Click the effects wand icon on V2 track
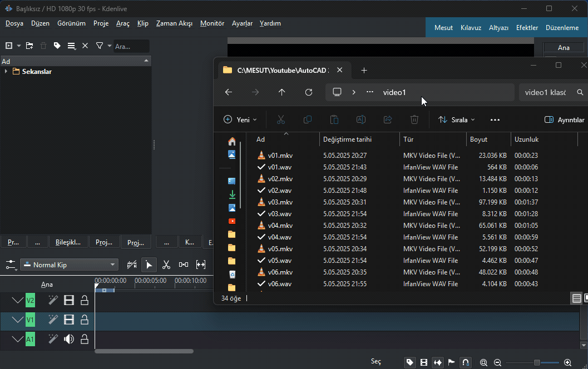The image size is (588, 369). (x=53, y=300)
